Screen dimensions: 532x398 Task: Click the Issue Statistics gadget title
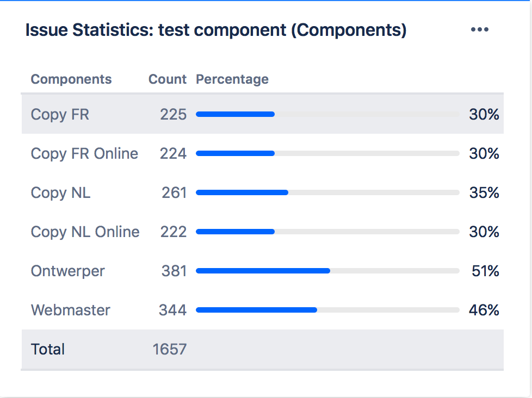coord(216,30)
